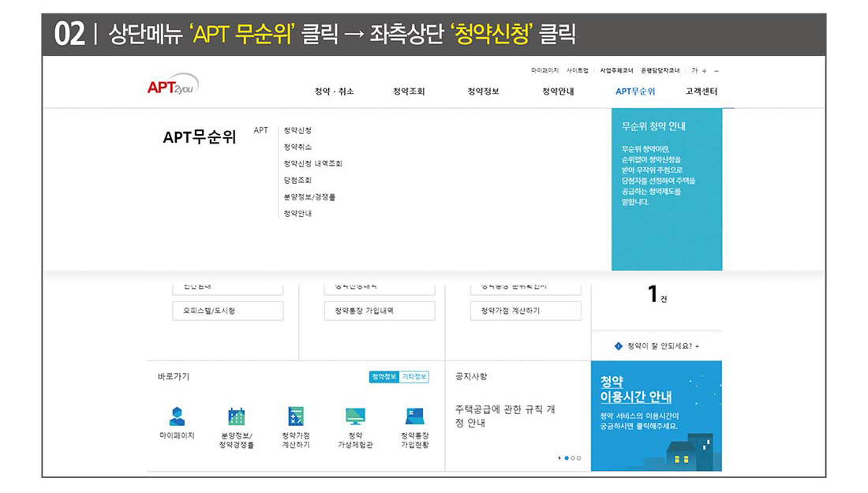The image size is (868, 493).
Task: Open 사업주체코너 utility link
Action: (x=617, y=71)
